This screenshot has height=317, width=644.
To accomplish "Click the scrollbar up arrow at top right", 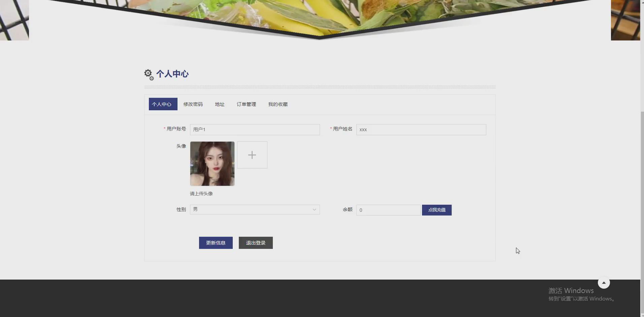I will [642, 2].
